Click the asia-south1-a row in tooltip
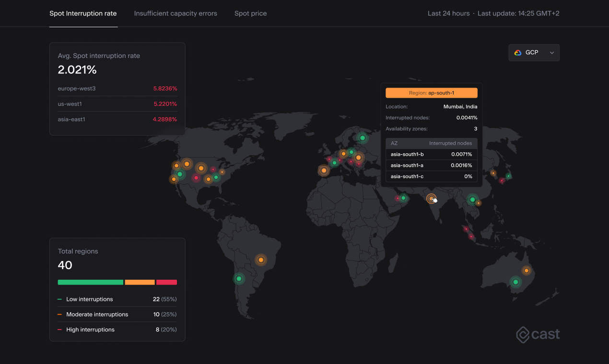609x364 pixels. pos(432,165)
